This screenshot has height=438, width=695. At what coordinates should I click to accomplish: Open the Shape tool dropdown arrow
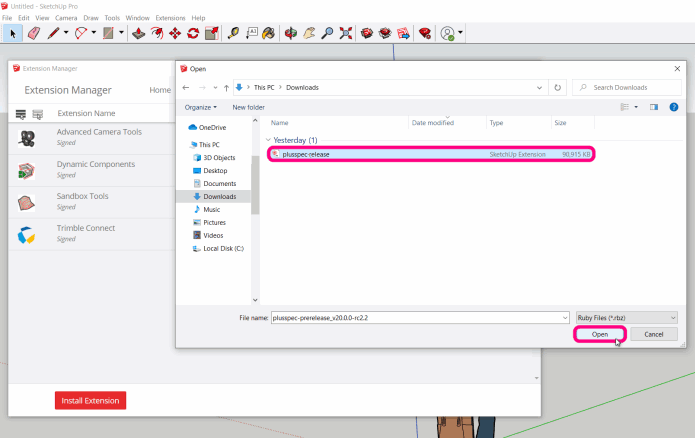[x=121, y=32]
